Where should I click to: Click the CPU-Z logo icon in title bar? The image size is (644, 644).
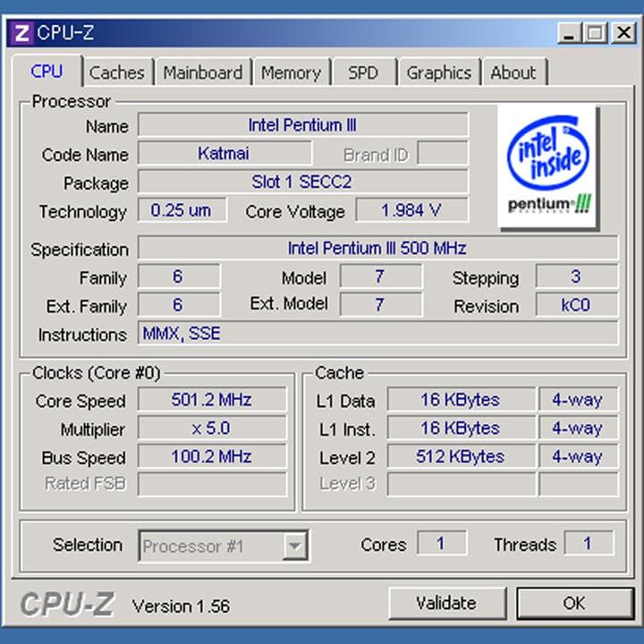[x=21, y=33]
